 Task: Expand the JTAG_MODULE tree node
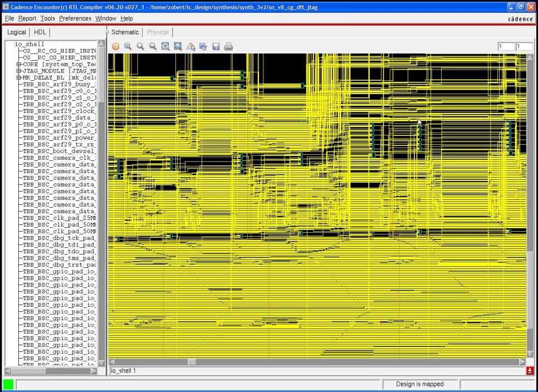pos(19,71)
